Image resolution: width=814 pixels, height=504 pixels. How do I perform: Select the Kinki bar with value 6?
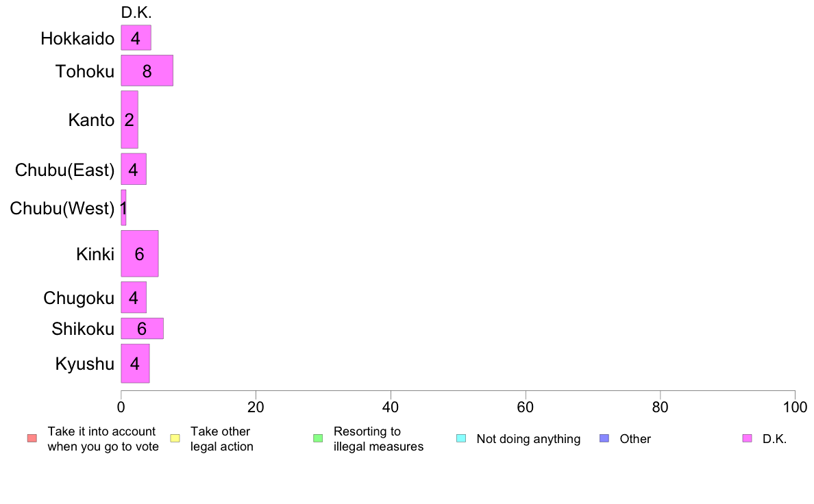140,253
